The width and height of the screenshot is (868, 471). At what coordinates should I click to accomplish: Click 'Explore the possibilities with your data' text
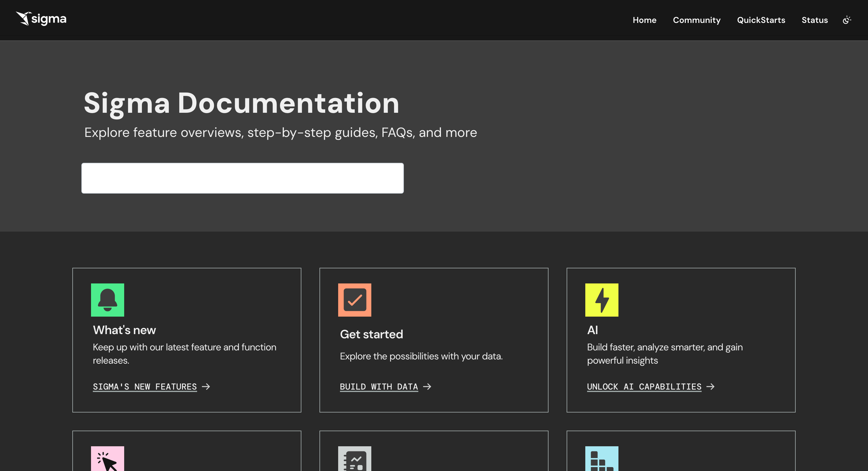(421, 356)
